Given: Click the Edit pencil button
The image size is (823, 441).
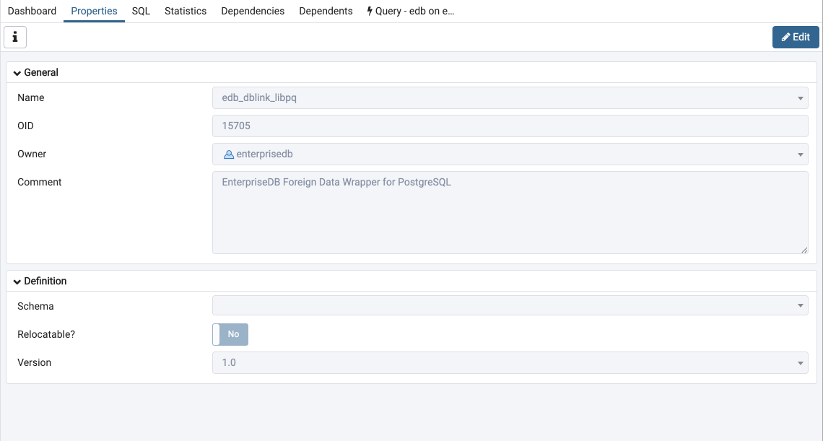Looking at the screenshot, I should pyautogui.click(x=795, y=37).
